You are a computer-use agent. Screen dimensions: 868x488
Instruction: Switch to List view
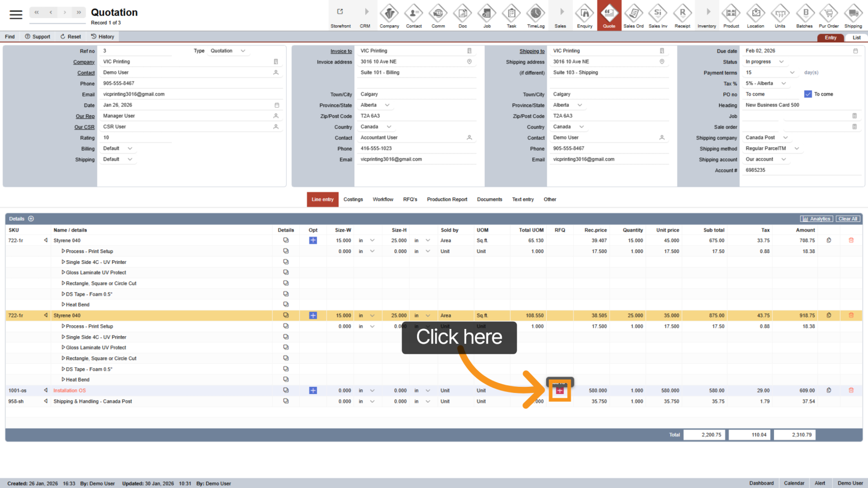coord(856,38)
